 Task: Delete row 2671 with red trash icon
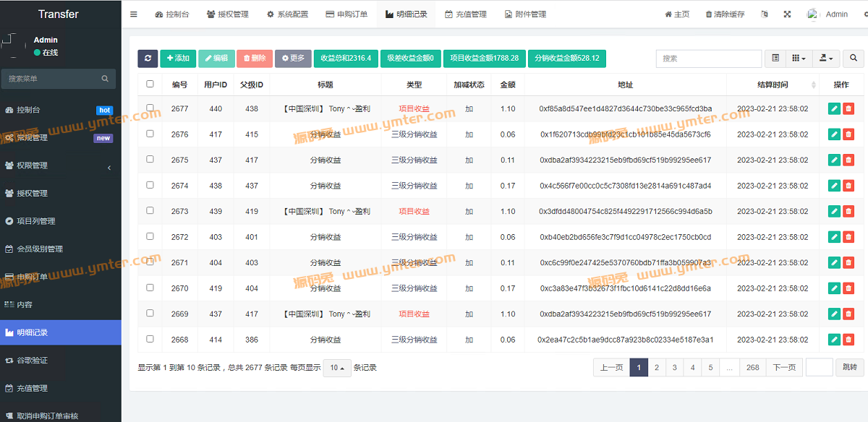point(848,262)
